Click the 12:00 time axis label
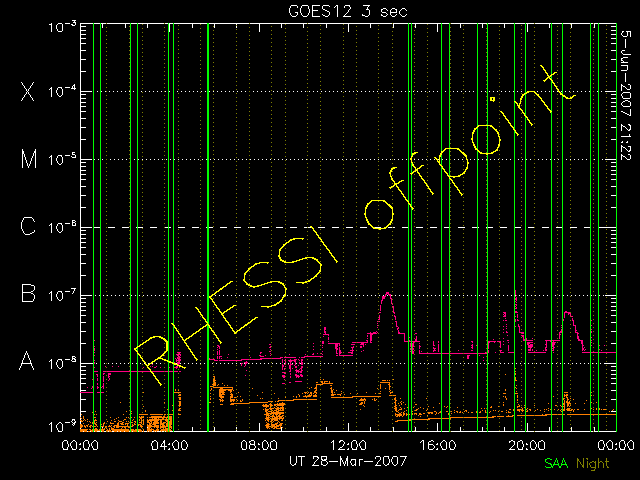This screenshot has width=640, height=480. point(348,445)
